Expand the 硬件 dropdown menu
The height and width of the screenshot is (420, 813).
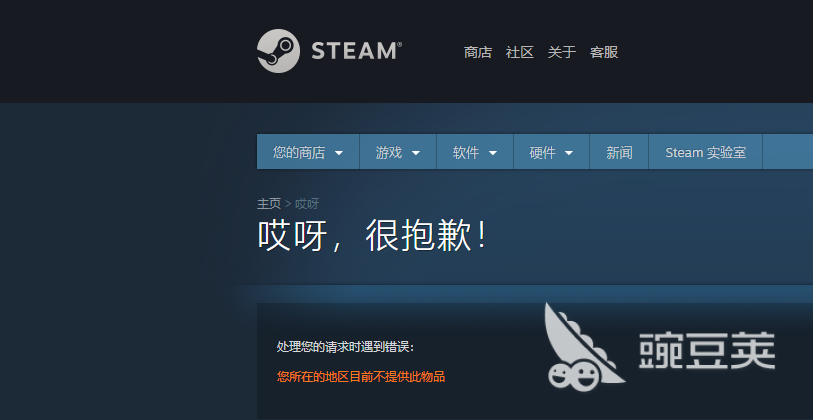pyautogui.click(x=551, y=152)
